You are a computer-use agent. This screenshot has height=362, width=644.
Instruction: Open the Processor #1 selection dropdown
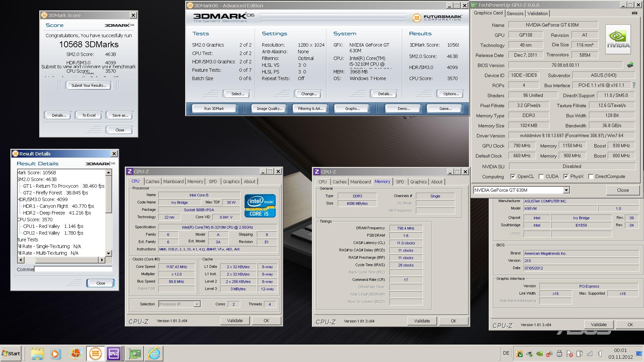pos(197,304)
